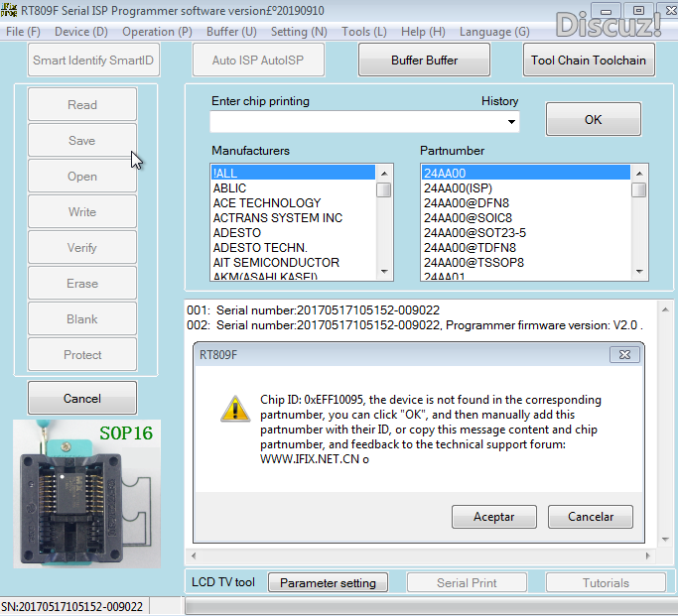
Task: Click Manufacturers list scroll down arrow
Action: [384, 271]
